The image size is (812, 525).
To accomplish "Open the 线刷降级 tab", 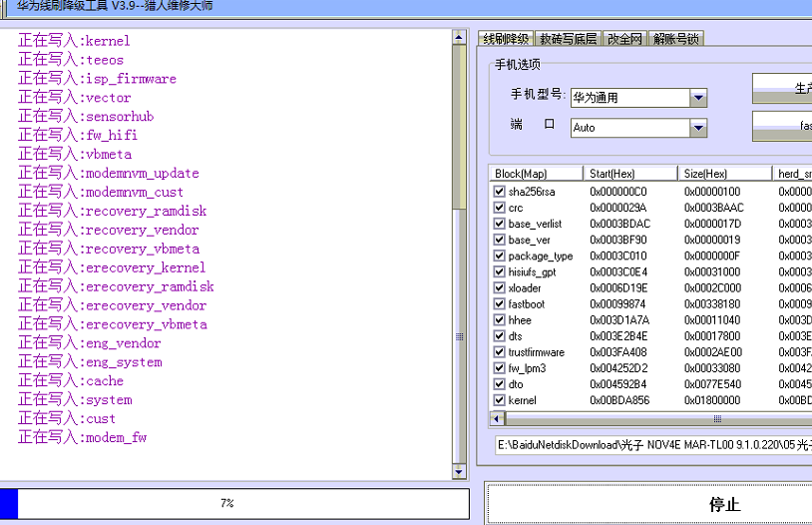I will (x=506, y=39).
